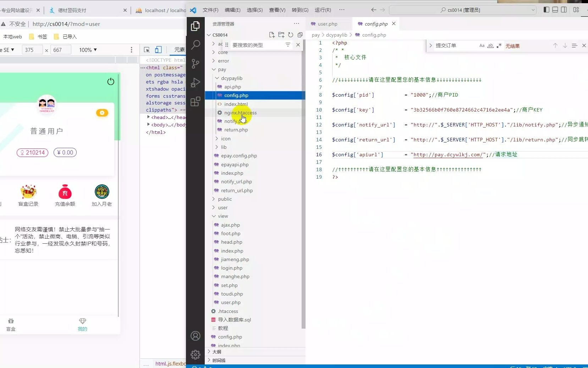Screen dimensions: 588x368
Task: Expand the 时间线 timeline section
Action: click(255, 360)
